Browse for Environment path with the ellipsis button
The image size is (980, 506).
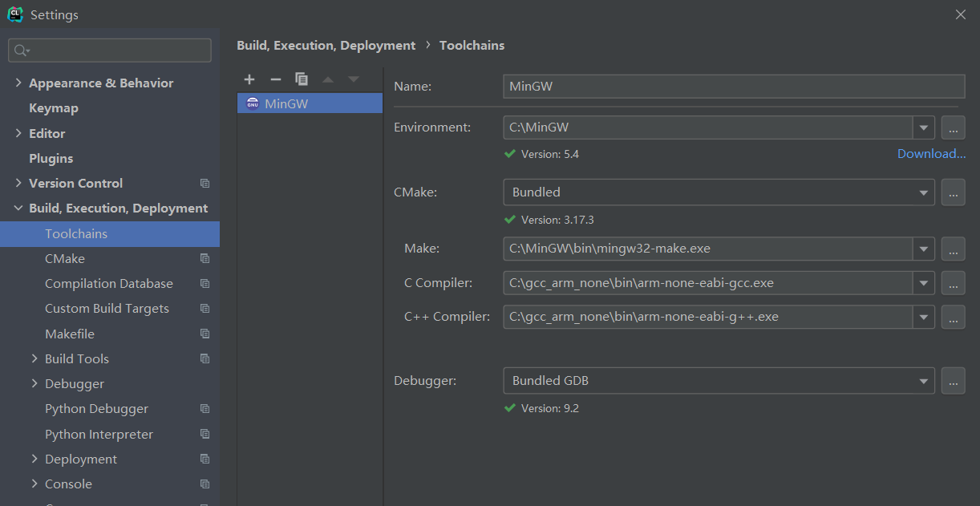(953, 127)
